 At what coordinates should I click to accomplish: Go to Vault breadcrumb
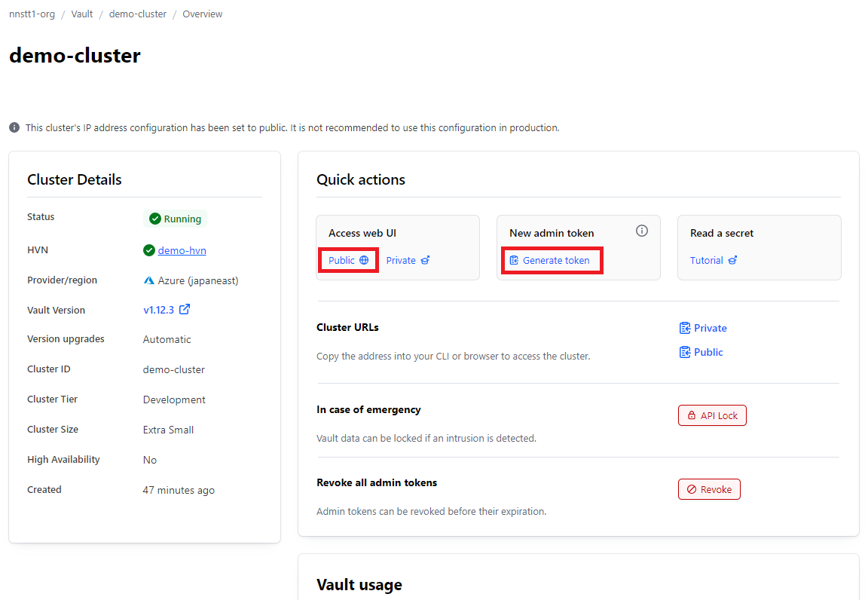82,14
